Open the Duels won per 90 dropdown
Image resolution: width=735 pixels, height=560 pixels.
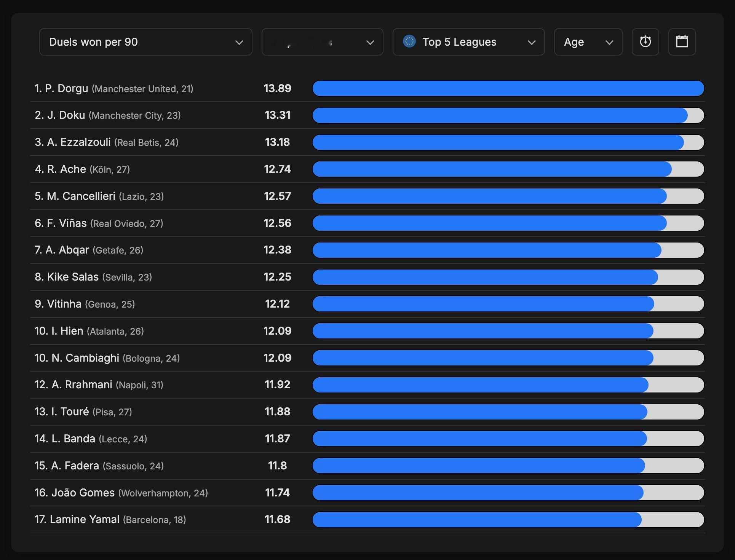[x=145, y=42]
